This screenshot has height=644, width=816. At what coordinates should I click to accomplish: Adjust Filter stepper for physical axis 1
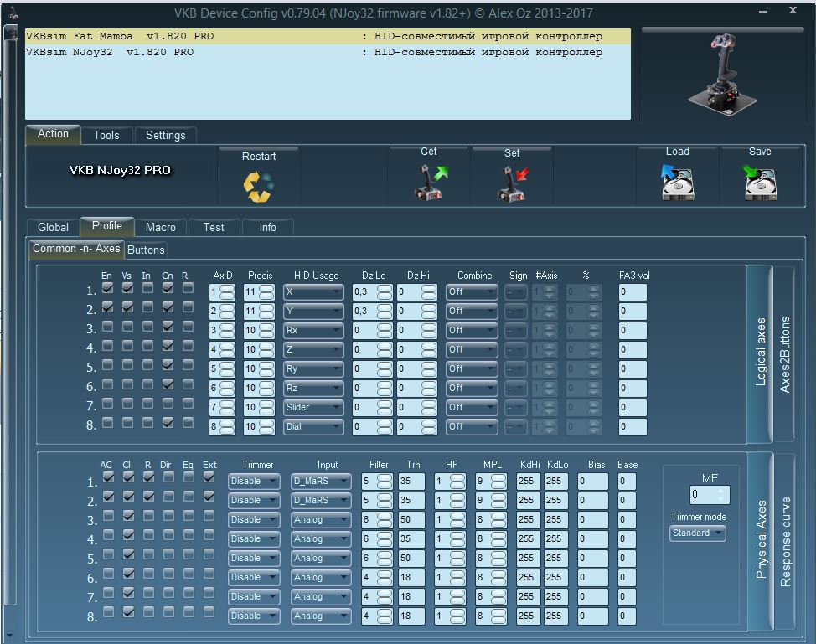(384, 482)
